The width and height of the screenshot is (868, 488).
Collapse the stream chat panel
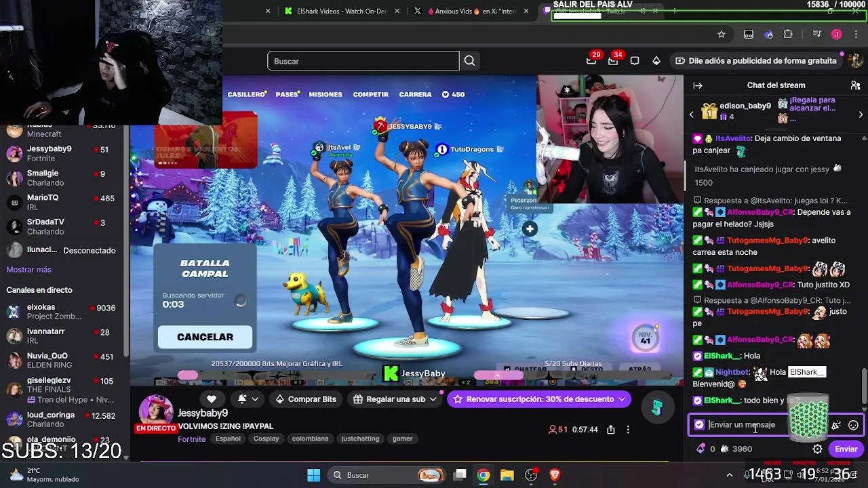697,85
